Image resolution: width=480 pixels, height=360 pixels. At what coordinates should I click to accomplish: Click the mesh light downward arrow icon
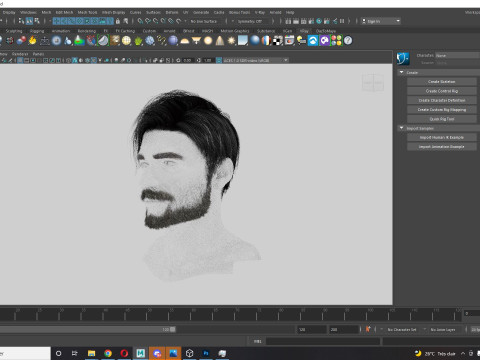coord(196,41)
